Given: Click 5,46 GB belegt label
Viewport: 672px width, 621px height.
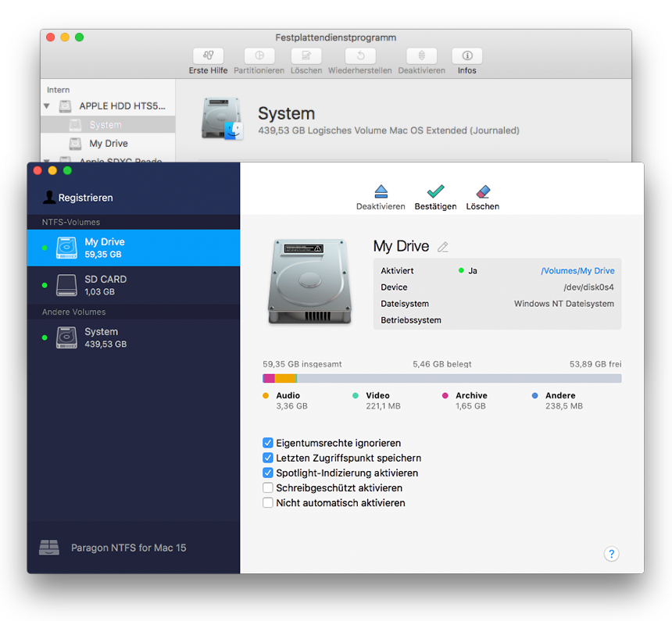Looking at the screenshot, I should tap(441, 364).
